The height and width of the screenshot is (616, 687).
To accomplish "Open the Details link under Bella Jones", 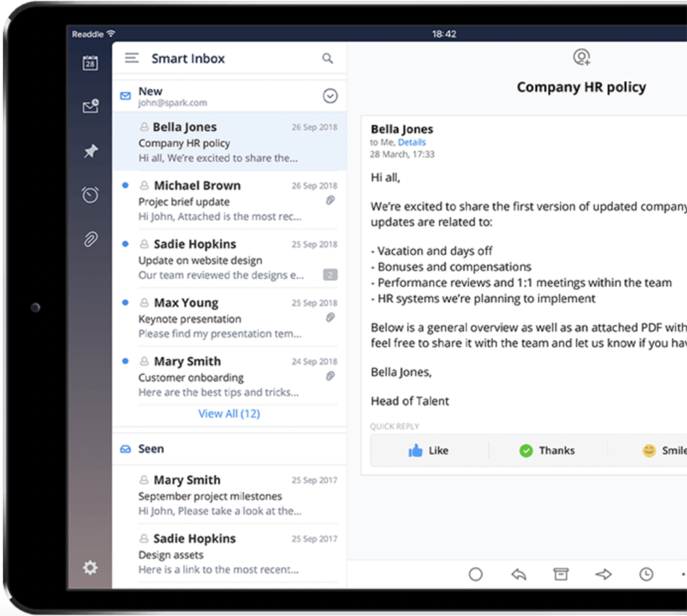I will point(411,142).
